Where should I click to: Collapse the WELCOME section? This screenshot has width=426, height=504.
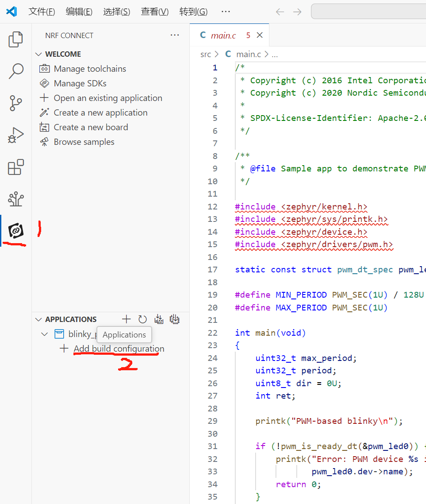(x=39, y=54)
